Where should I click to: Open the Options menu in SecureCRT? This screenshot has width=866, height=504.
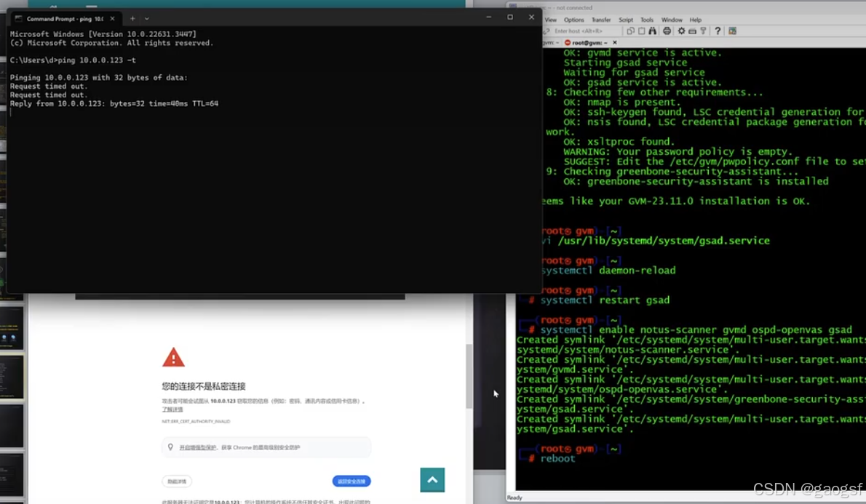coord(574,20)
